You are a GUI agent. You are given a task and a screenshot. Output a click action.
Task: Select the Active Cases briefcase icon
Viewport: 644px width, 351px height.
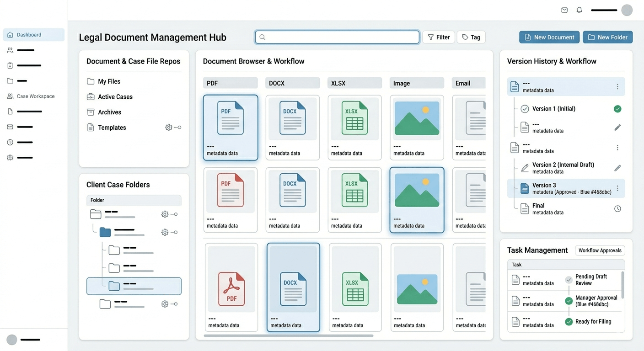click(x=91, y=97)
